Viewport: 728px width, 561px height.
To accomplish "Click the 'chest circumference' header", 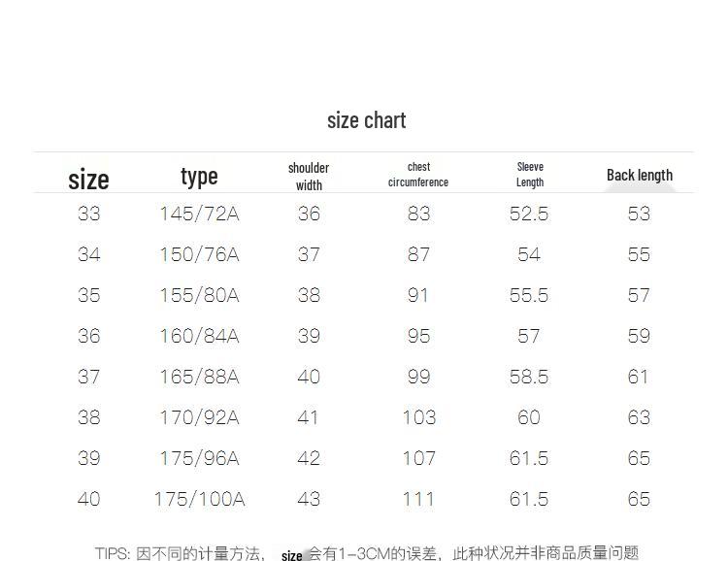I will [418, 175].
